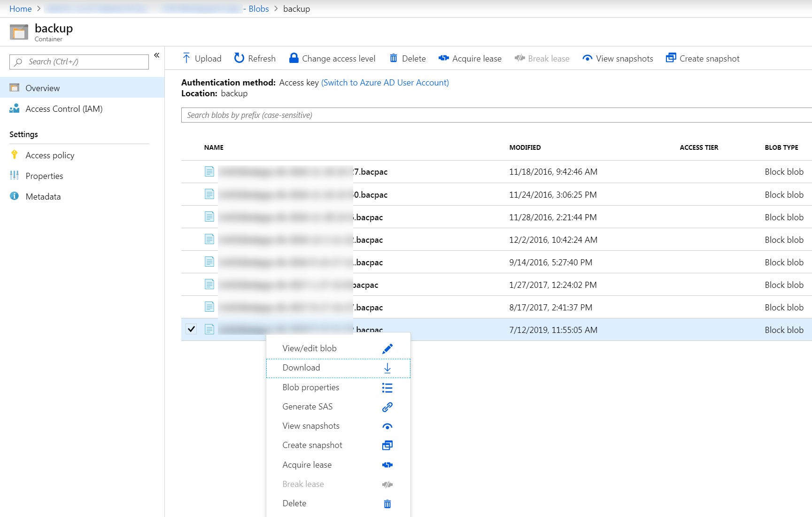Click Switch to Azure AD User Account link
The height and width of the screenshot is (517, 812).
coord(385,83)
